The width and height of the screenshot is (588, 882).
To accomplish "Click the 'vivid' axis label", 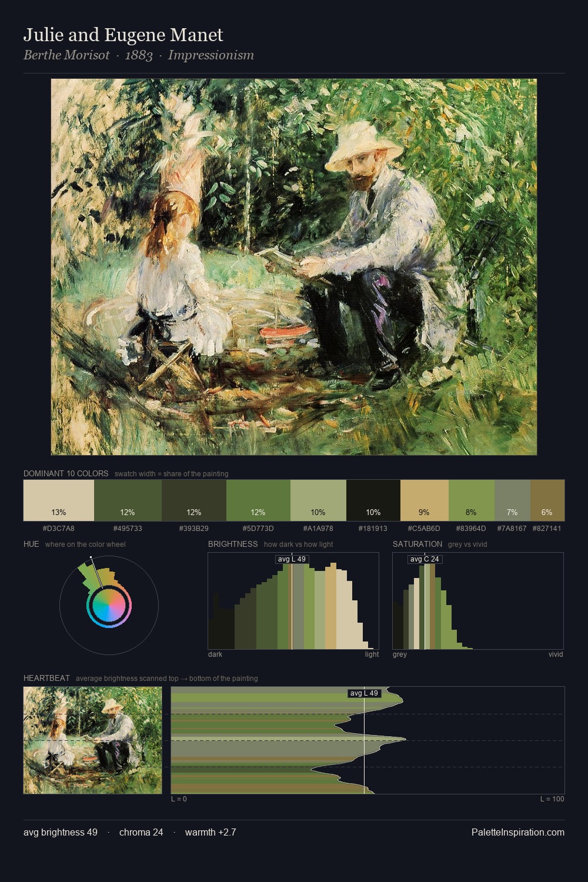I will [x=556, y=654].
